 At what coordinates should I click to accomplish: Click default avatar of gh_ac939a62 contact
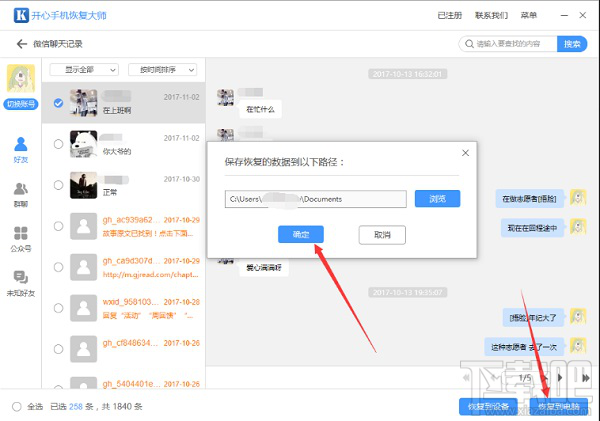point(83,226)
